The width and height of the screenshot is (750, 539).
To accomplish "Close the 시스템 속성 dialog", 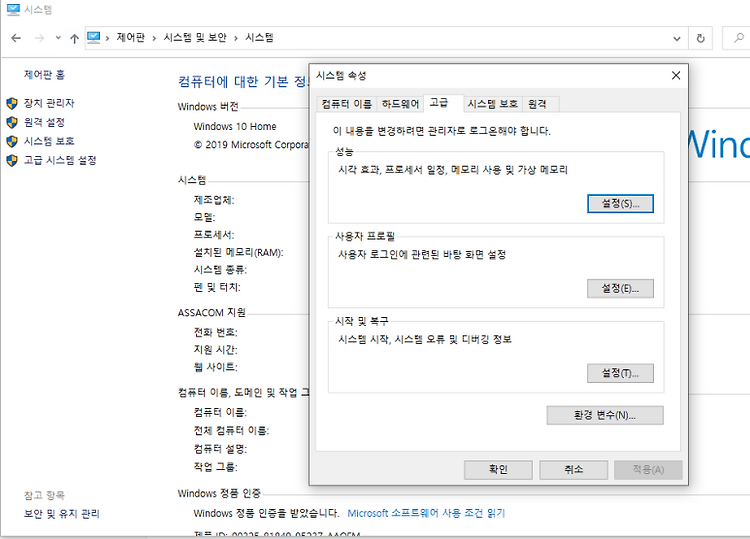I will pyautogui.click(x=676, y=75).
